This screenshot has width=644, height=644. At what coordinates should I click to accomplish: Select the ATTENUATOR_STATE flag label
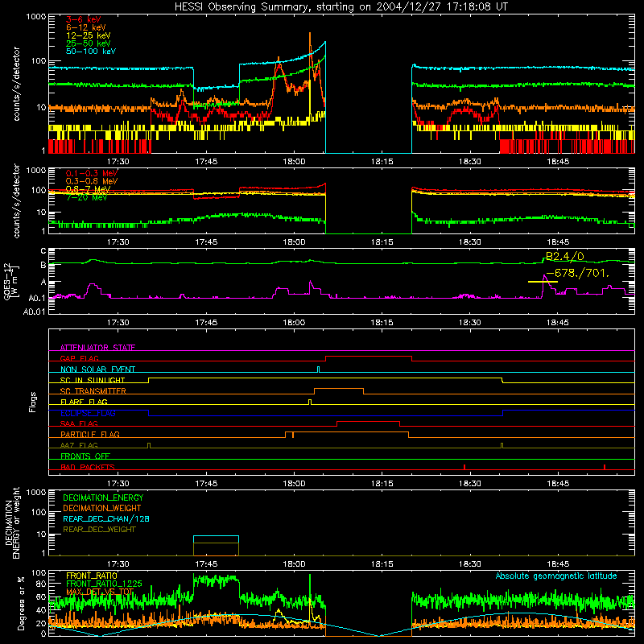pyautogui.click(x=97, y=348)
